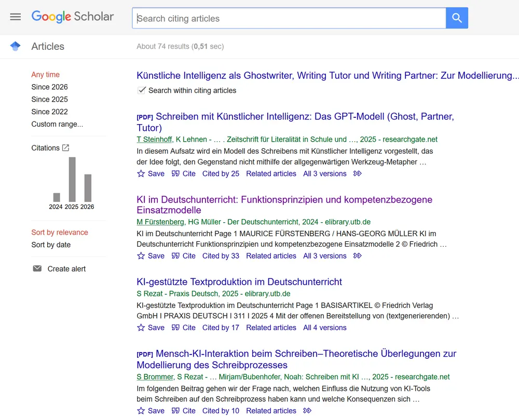The image size is (519, 420).
Task: Click the quote icon for KI-gestützte Textproduktion
Action: tap(175, 328)
